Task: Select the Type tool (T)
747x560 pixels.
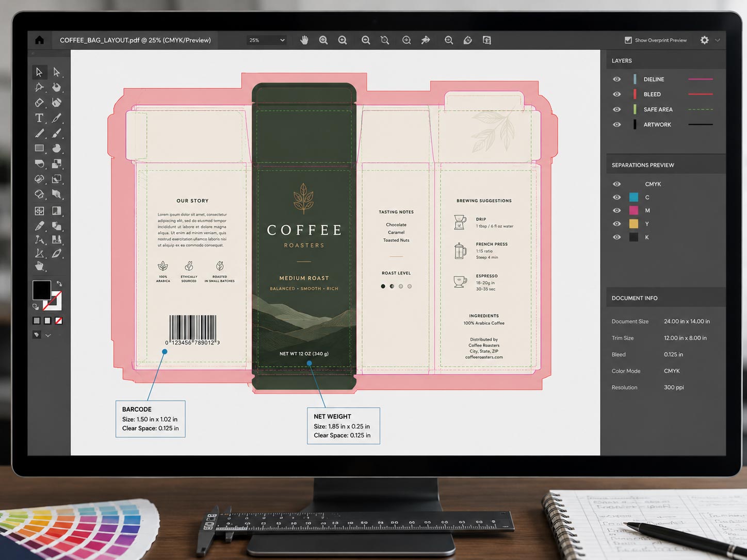Action: [39, 118]
